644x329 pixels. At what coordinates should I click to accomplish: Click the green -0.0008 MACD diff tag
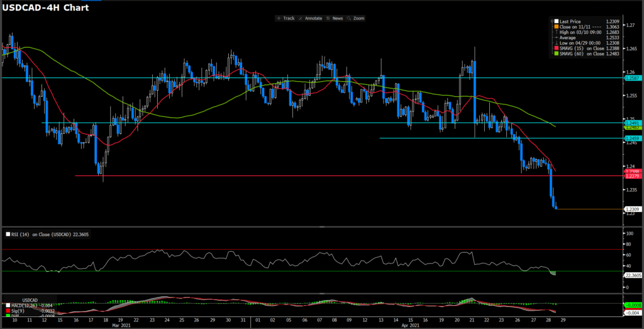tap(633, 304)
